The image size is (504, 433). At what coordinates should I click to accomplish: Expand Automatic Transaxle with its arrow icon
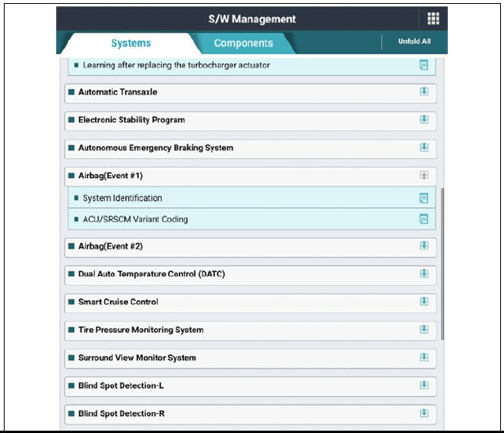424,91
